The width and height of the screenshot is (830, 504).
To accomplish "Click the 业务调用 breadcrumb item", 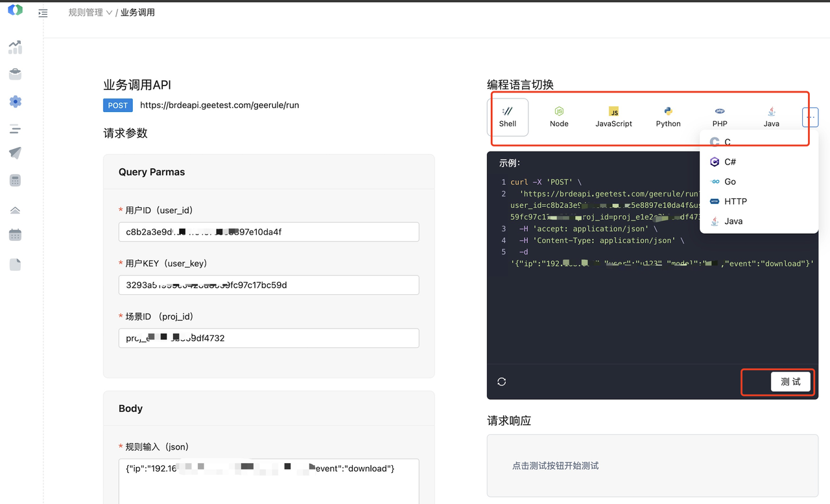I will pyautogui.click(x=137, y=12).
